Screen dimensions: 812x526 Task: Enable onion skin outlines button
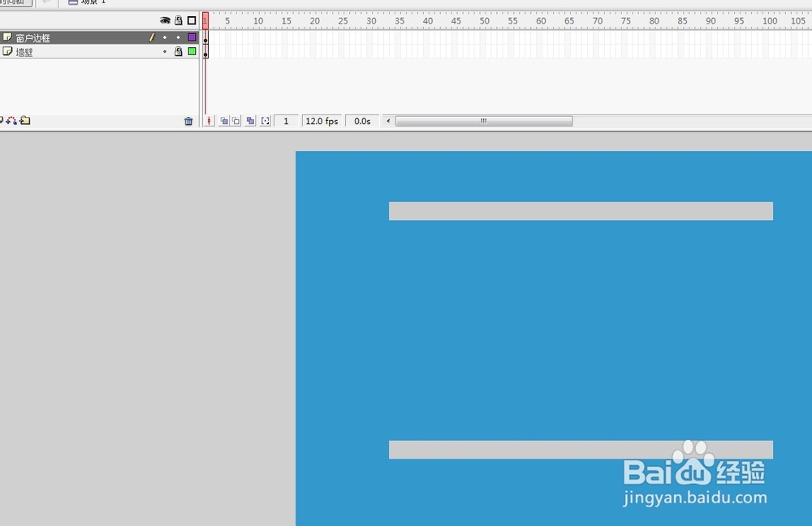(x=236, y=121)
